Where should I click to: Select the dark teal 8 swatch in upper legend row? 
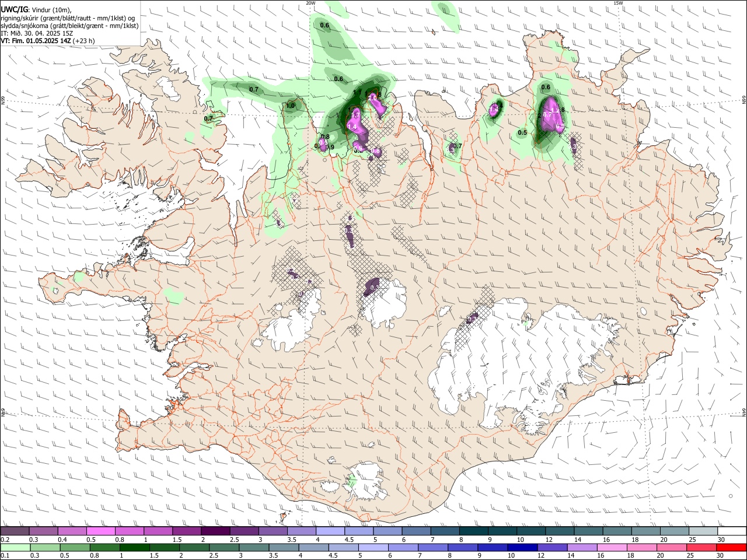pos(474,531)
